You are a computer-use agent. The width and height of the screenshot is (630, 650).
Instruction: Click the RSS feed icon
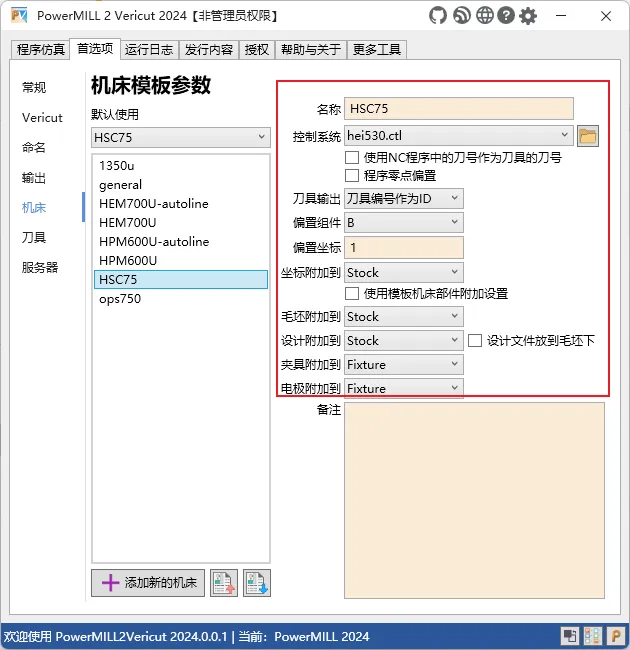coord(462,16)
